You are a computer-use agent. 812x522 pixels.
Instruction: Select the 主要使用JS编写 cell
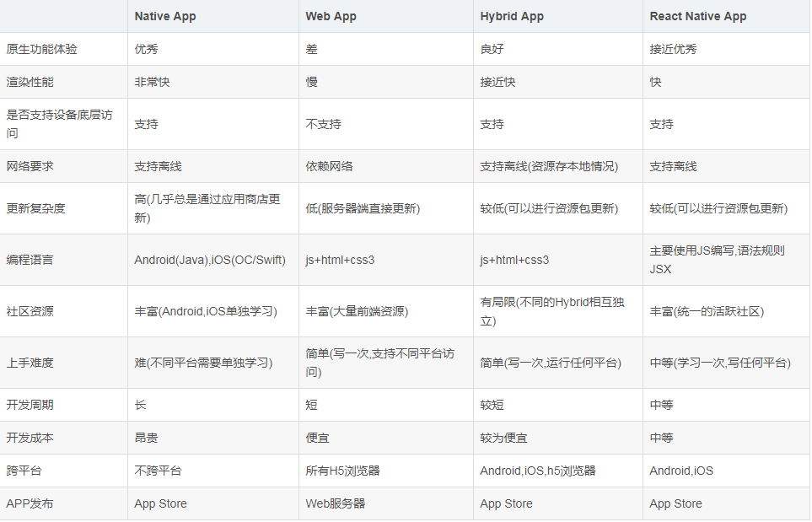coord(718,260)
